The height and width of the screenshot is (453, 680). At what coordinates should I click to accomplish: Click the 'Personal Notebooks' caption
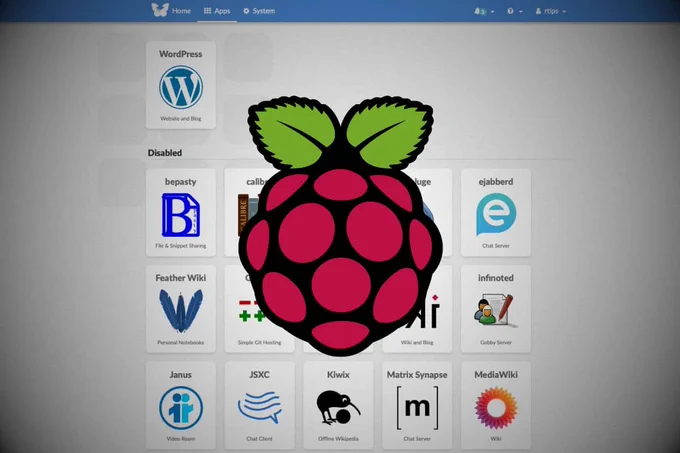180,342
